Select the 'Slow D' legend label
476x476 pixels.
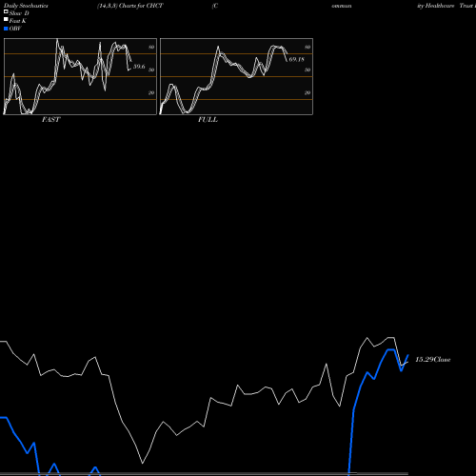(19, 13)
